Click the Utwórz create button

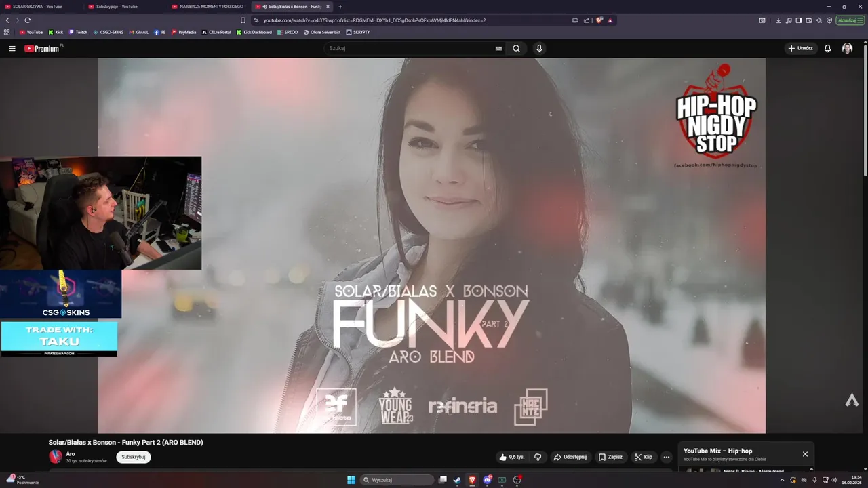pyautogui.click(x=800, y=48)
